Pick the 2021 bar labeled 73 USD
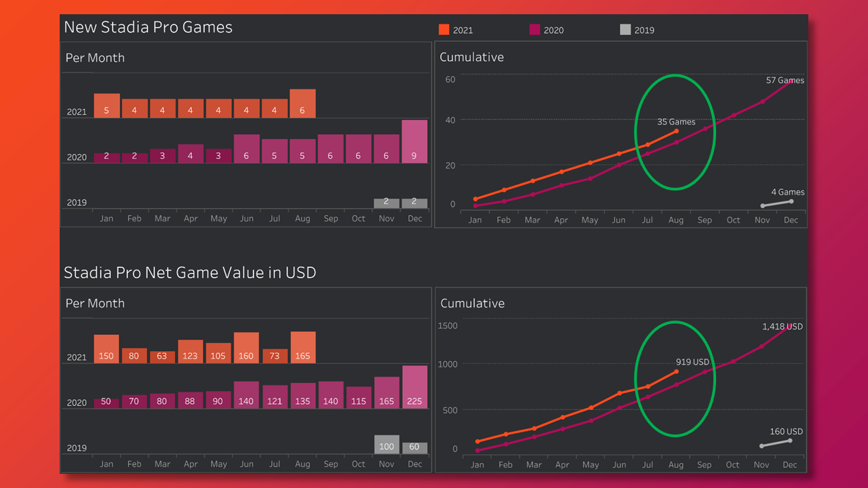868x488 pixels. (275, 357)
